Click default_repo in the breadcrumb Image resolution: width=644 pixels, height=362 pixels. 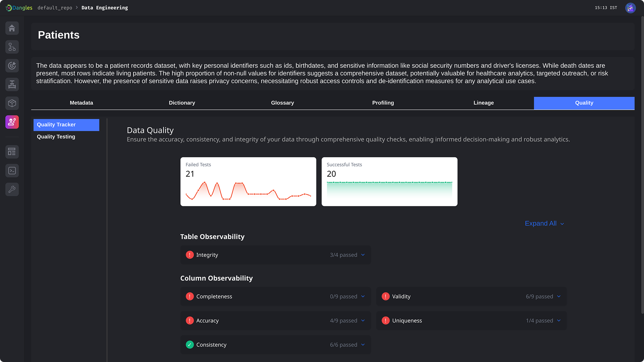coord(55,8)
